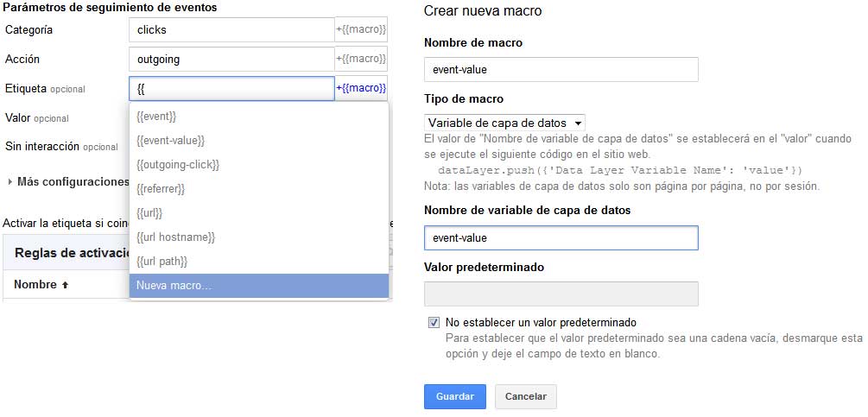Click the Nombre de macro text field
The height and width of the screenshot is (417, 868).
pos(561,70)
